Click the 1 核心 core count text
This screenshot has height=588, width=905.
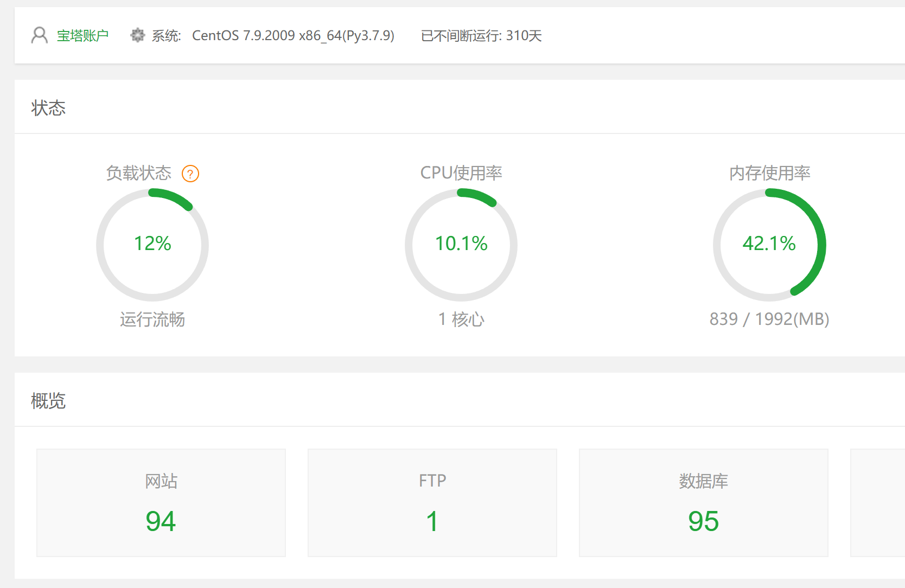pos(461,319)
